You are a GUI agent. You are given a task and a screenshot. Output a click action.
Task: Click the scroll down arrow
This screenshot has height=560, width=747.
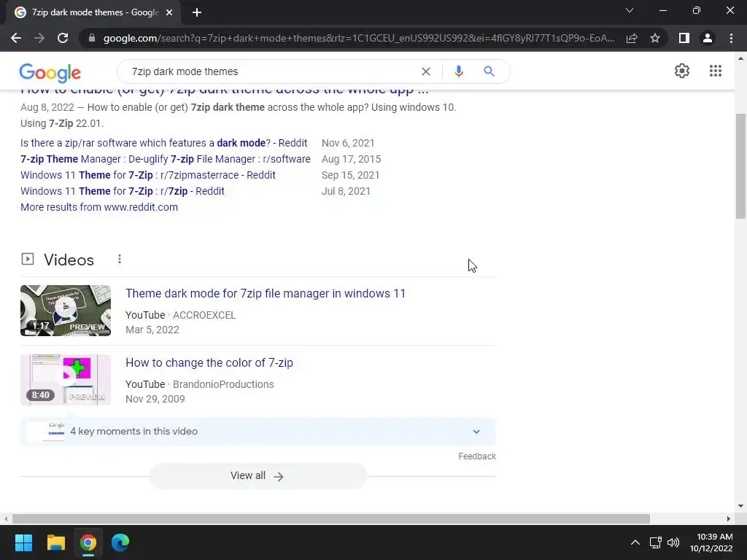coord(741,506)
